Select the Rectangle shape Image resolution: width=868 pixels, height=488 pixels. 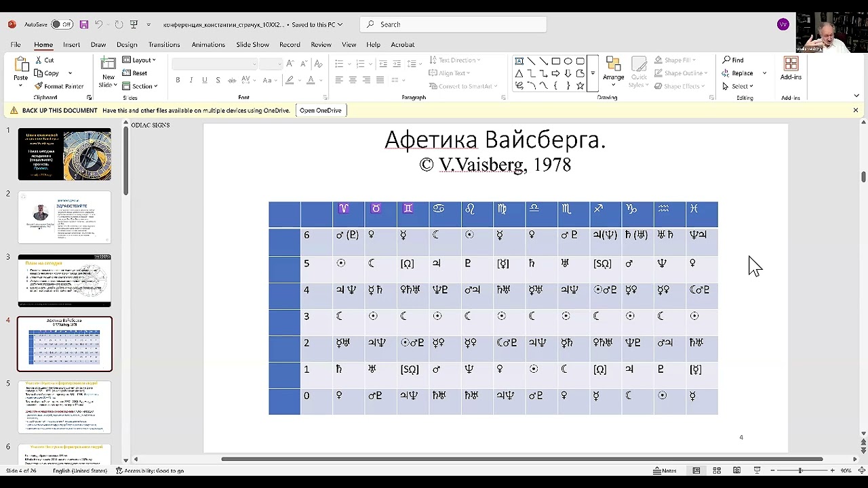[x=555, y=61]
